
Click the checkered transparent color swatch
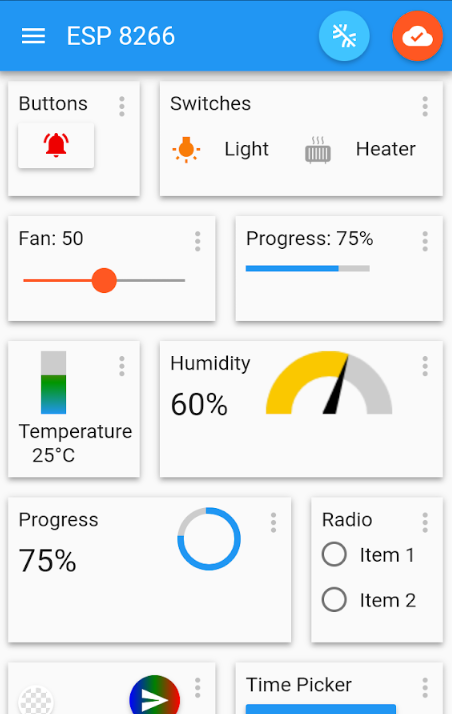pyautogui.click(x=36, y=701)
